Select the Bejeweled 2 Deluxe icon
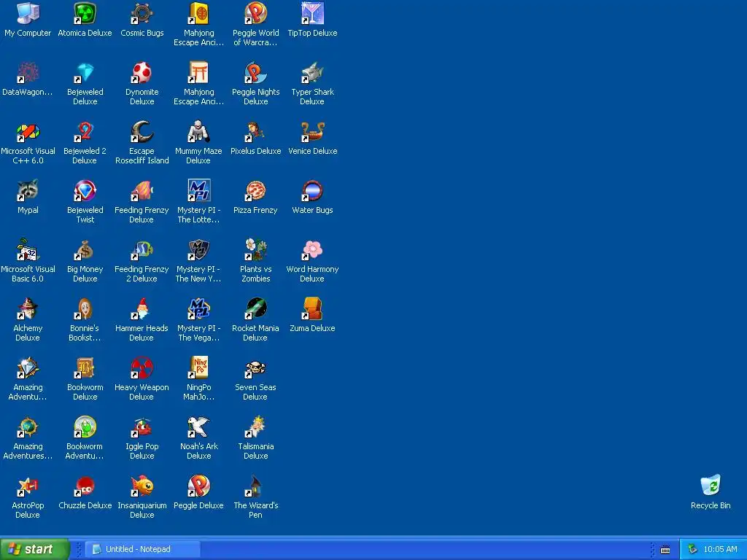This screenshot has height=560, width=747. 85,131
